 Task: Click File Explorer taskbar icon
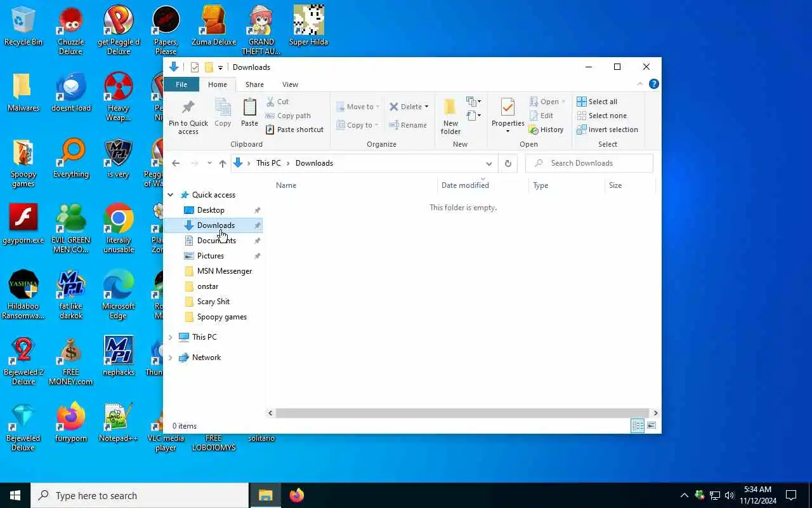(266, 495)
